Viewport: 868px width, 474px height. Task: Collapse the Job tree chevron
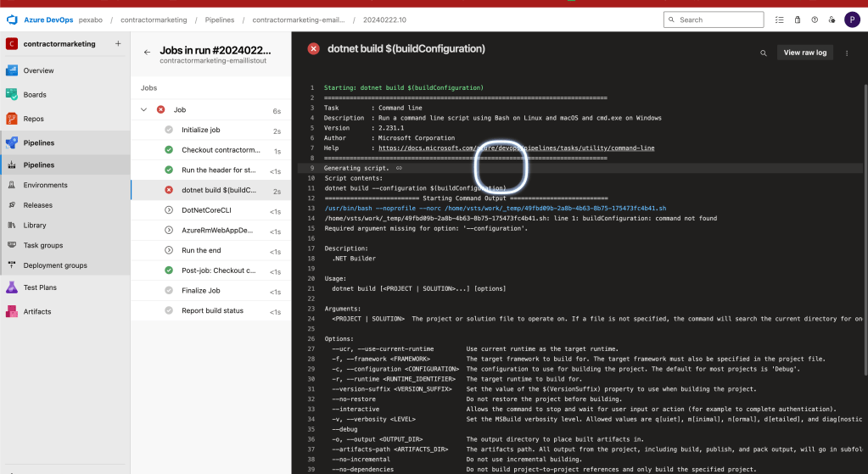click(143, 109)
